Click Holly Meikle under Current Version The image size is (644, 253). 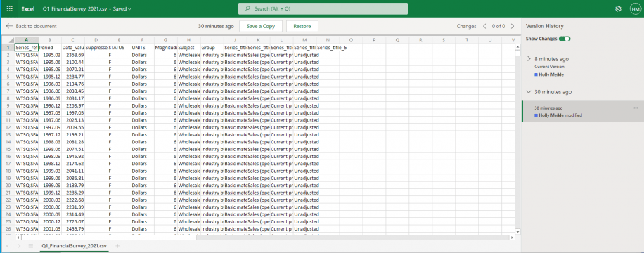pos(552,74)
